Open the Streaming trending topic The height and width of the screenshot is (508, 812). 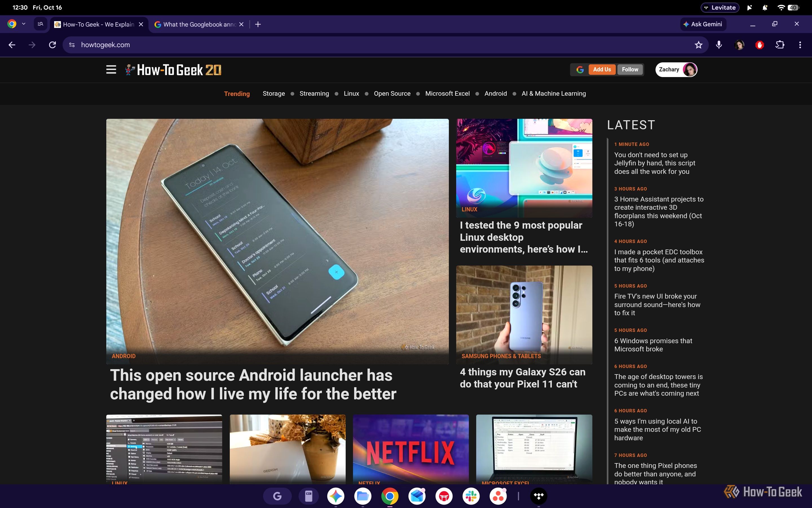[314, 93]
